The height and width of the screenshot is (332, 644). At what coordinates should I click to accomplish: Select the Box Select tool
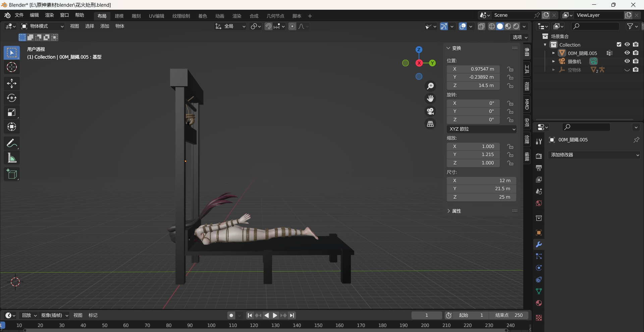coord(12,53)
